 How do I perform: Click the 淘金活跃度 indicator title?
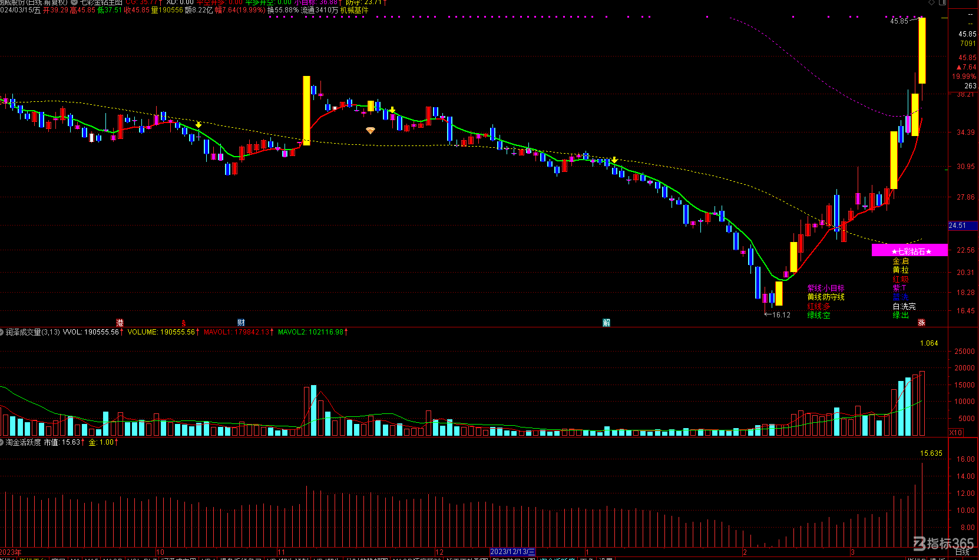24,442
